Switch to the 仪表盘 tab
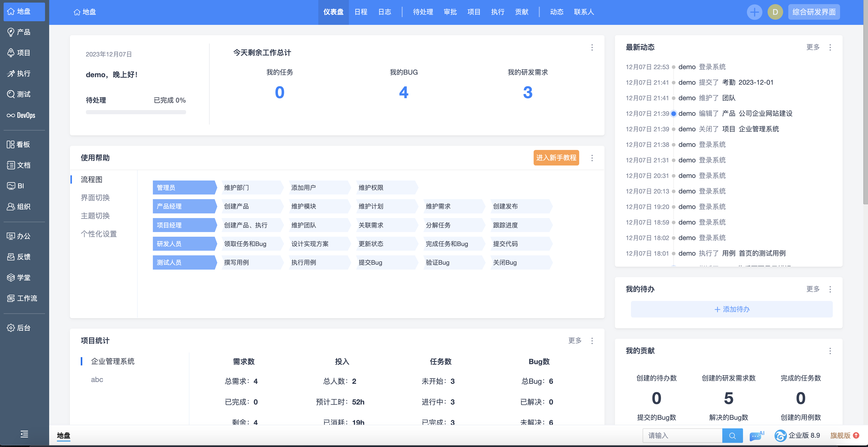 tap(333, 12)
